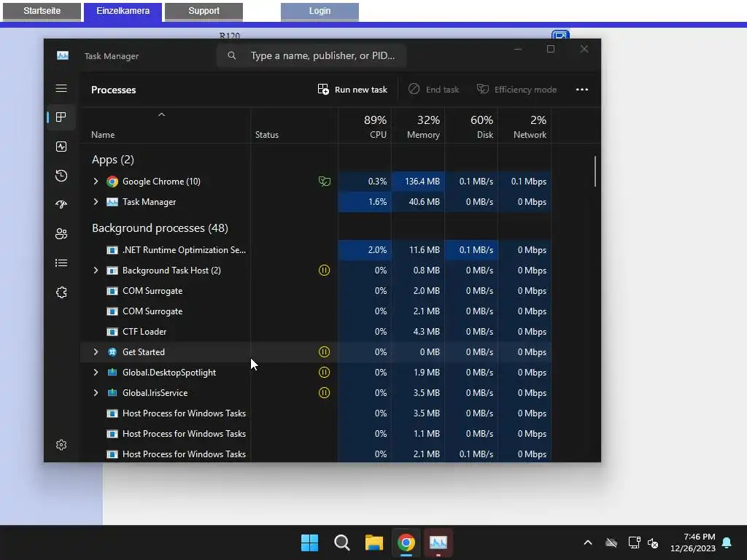
Task: Expand the Global.DesktopSpotlight process
Action: [96, 373]
